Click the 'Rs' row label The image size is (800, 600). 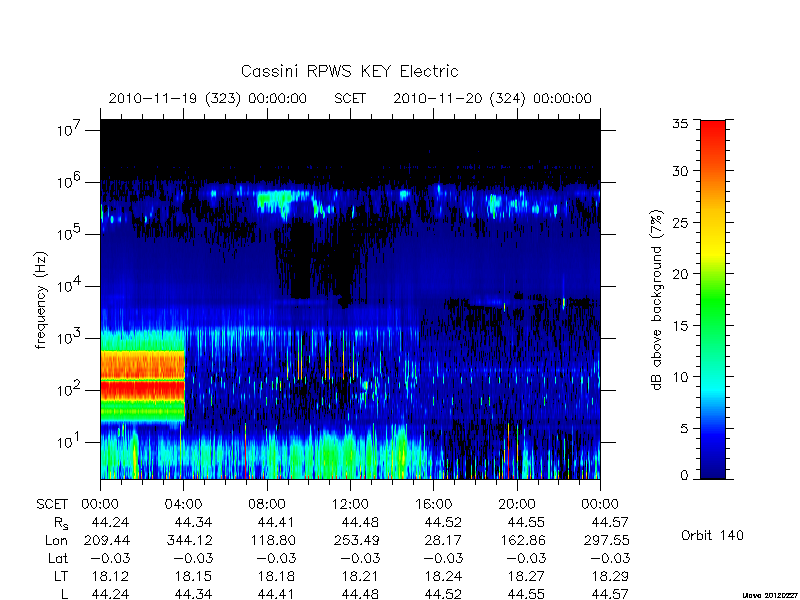point(61,523)
